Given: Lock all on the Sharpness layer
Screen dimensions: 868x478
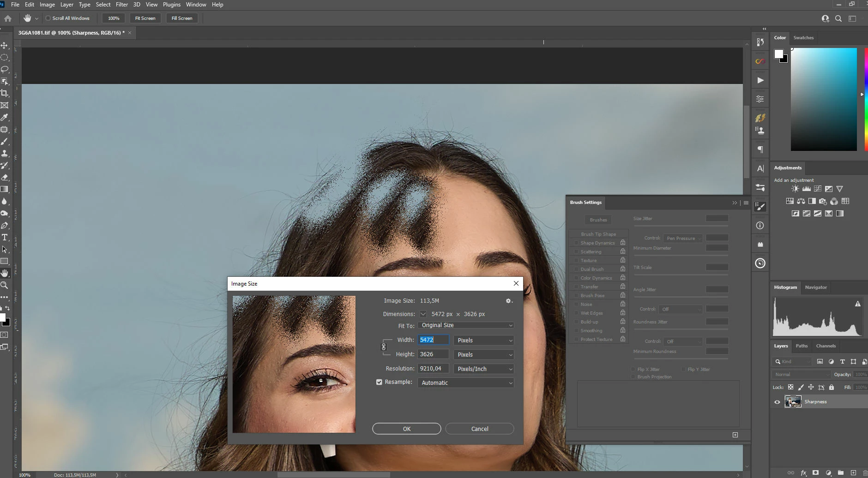Looking at the screenshot, I should click(x=832, y=387).
